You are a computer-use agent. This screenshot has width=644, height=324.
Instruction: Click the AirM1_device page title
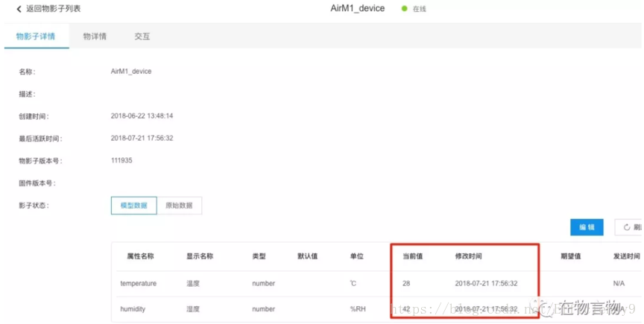(357, 9)
